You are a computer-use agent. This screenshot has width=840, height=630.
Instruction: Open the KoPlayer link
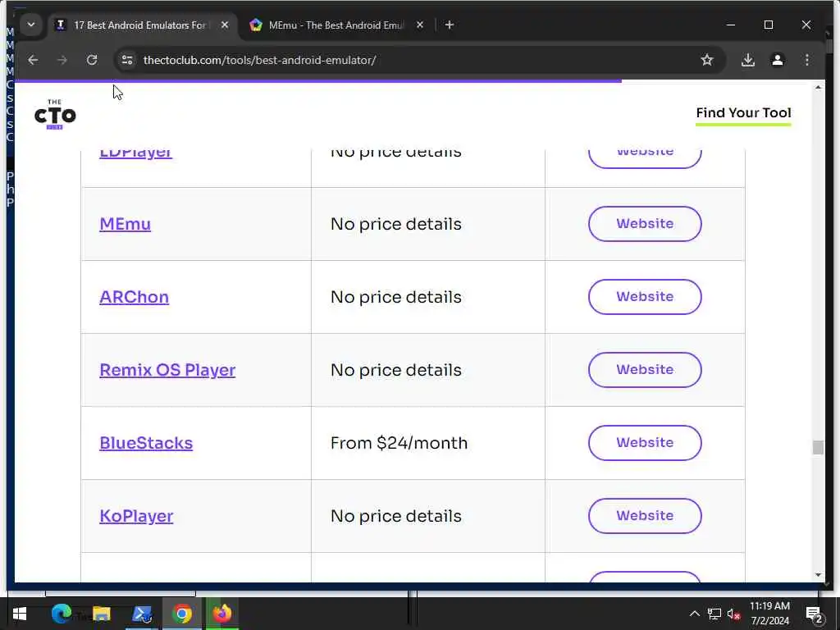click(136, 516)
